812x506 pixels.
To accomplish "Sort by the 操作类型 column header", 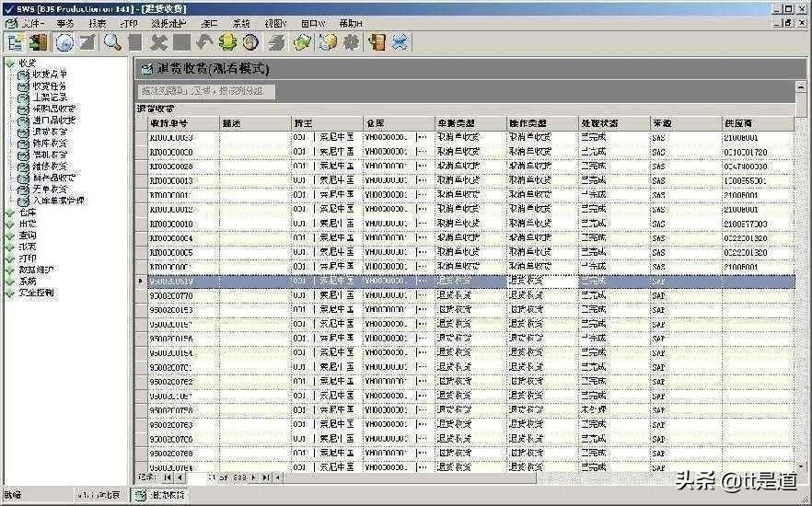I will pos(543,123).
